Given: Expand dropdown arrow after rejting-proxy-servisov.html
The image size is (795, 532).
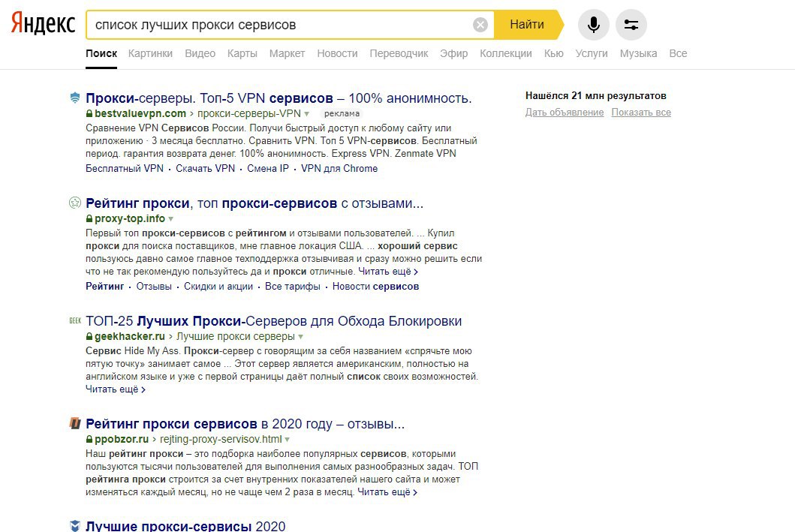Looking at the screenshot, I should coord(288,440).
